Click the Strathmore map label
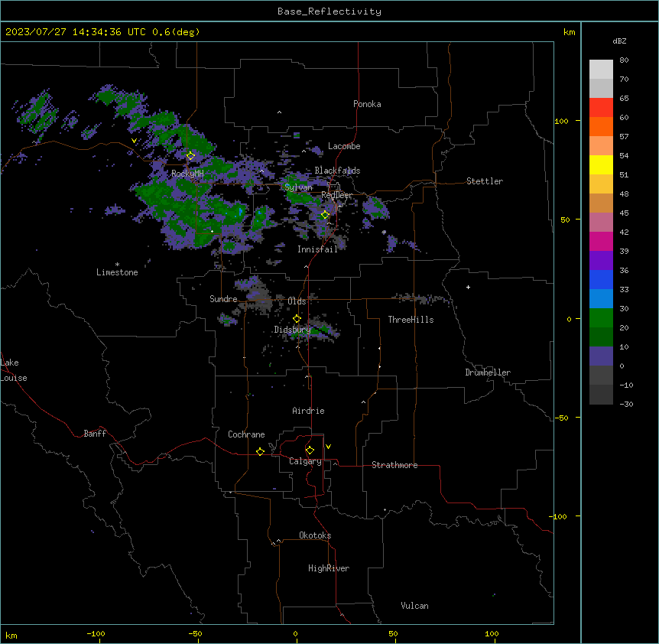659x644 pixels. click(x=394, y=465)
